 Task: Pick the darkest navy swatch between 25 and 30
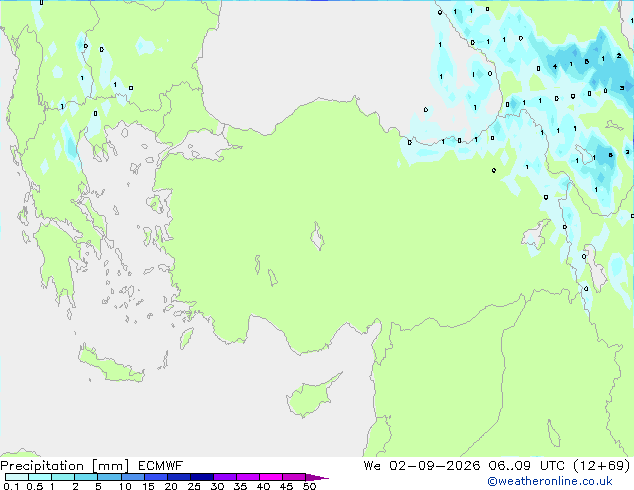202,477
